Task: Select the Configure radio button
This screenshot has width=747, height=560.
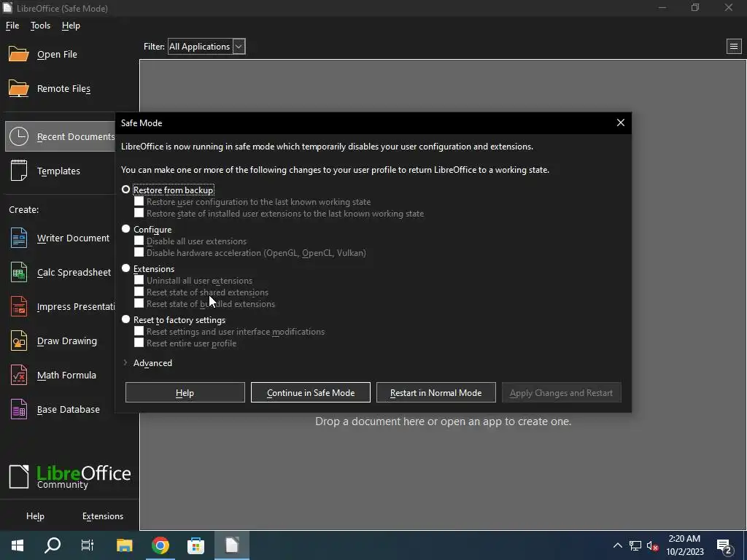Action: 125,229
